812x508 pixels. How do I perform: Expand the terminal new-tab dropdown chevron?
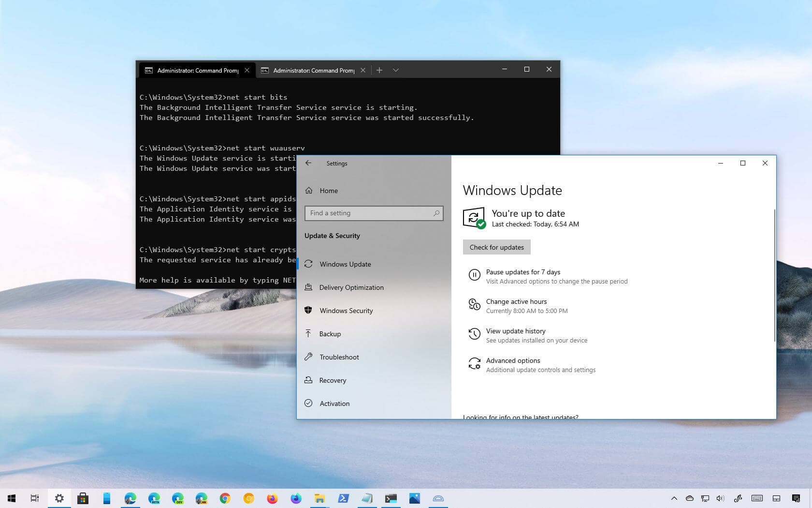[x=396, y=70]
